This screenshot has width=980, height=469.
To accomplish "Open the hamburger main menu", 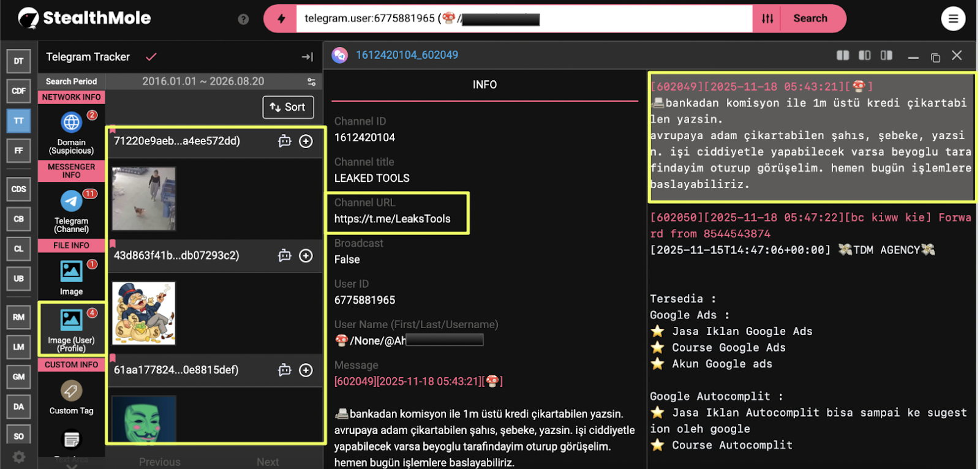I will (953, 19).
